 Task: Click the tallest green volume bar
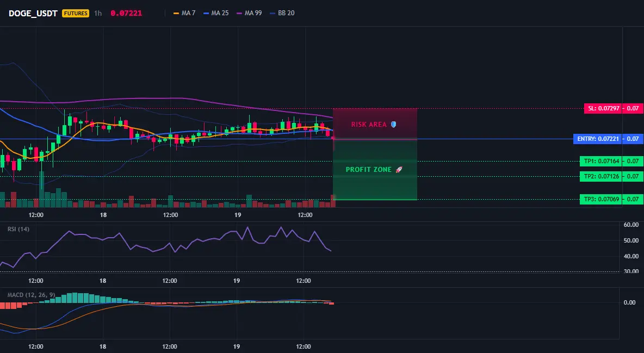41,189
